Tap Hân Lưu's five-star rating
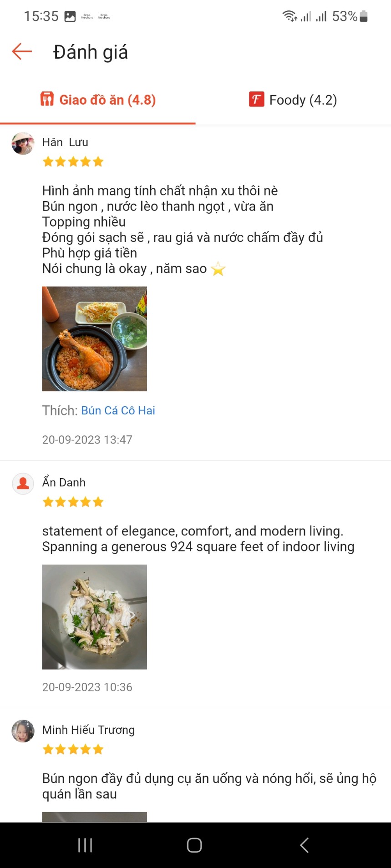Screen dimensions: 391x868 [73, 162]
